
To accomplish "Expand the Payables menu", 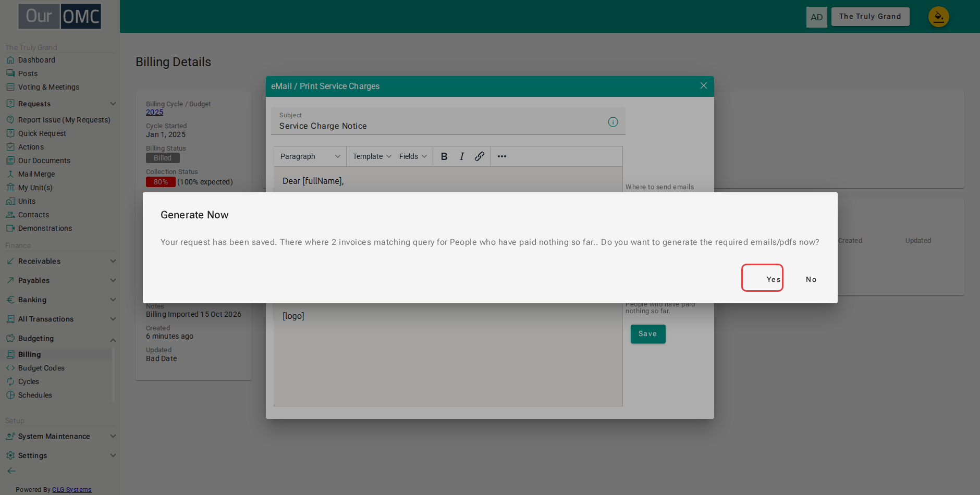I will pos(60,280).
